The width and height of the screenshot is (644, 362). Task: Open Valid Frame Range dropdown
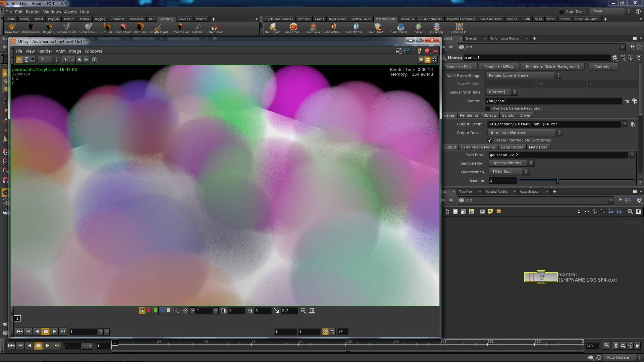coord(523,76)
